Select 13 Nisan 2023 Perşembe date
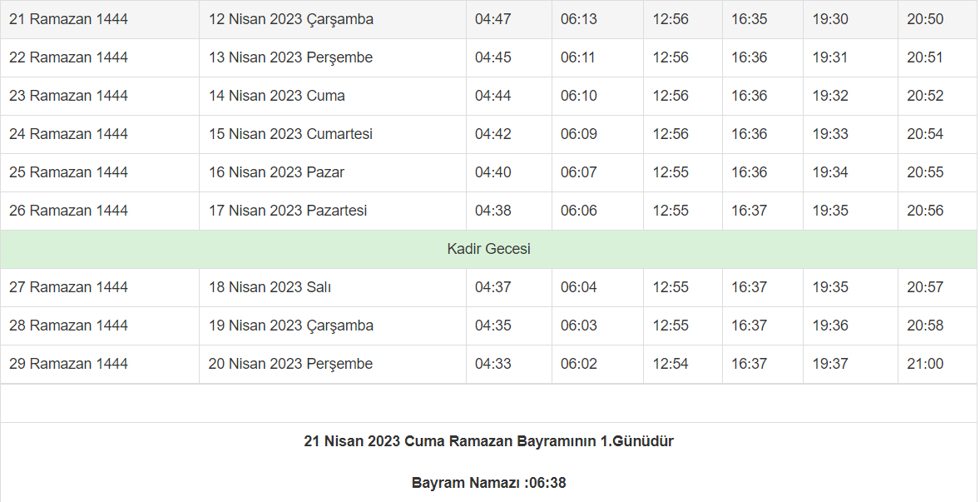Viewport: 980px width, 502px height. 290,57
